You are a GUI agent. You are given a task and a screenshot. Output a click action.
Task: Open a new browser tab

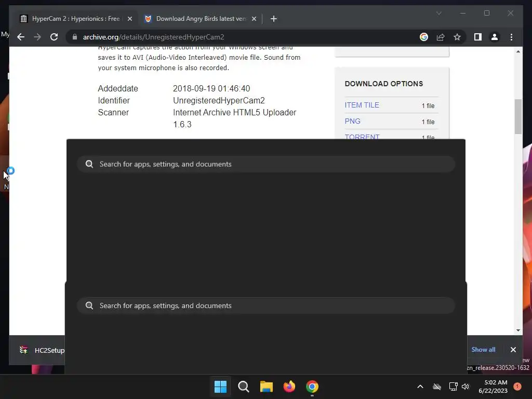point(274,19)
